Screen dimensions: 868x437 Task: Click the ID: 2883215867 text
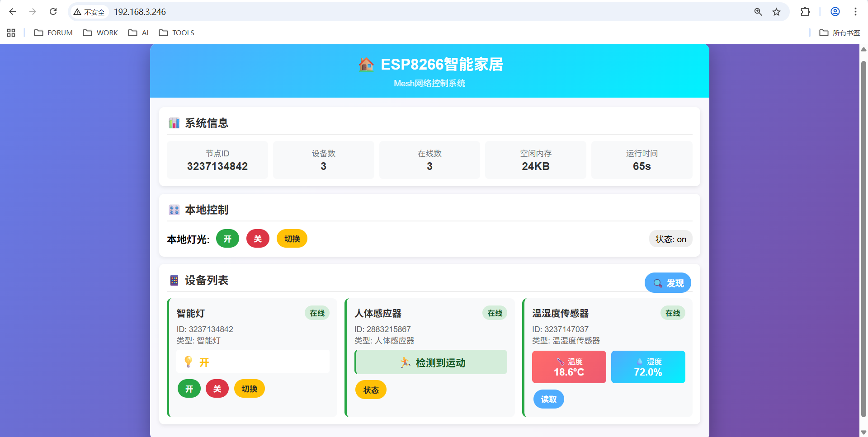coord(382,329)
